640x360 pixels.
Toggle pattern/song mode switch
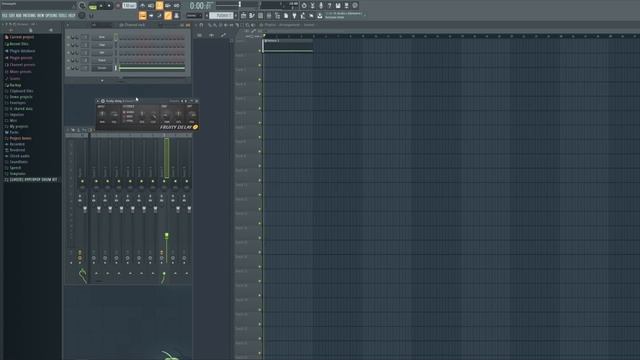tap(93, 6)
